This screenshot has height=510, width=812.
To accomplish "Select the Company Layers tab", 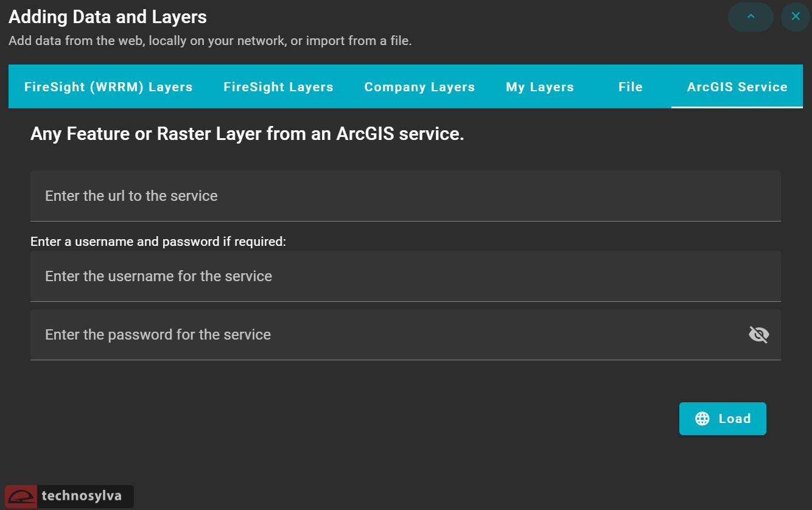I will click(419, 87).
